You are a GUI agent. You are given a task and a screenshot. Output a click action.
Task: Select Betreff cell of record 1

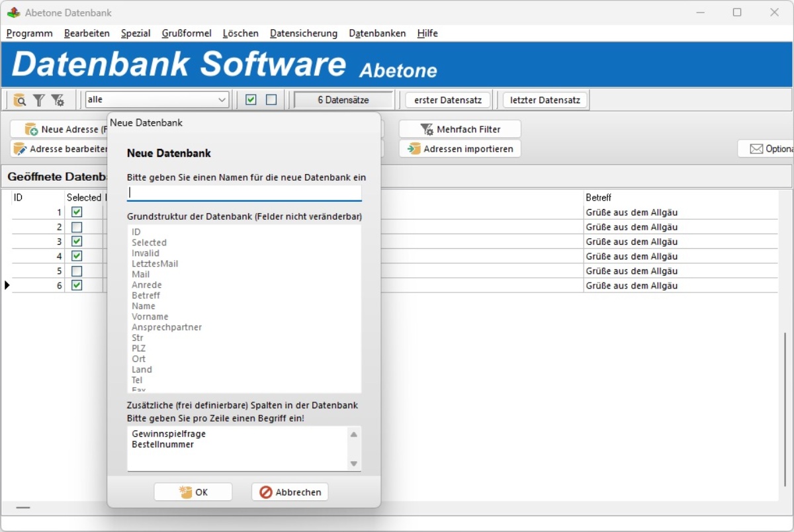[681, 212]
